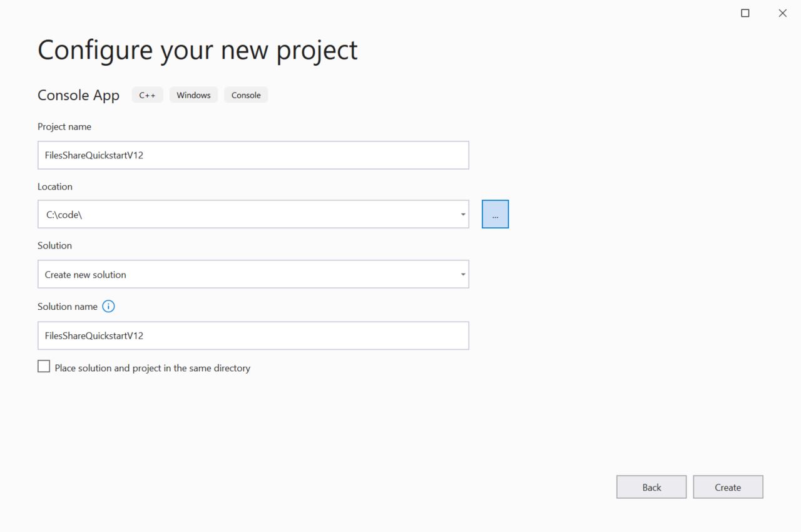This screenshot has height=532, width=801.
Task: Go Back to project templates
Action: point(651,486)
